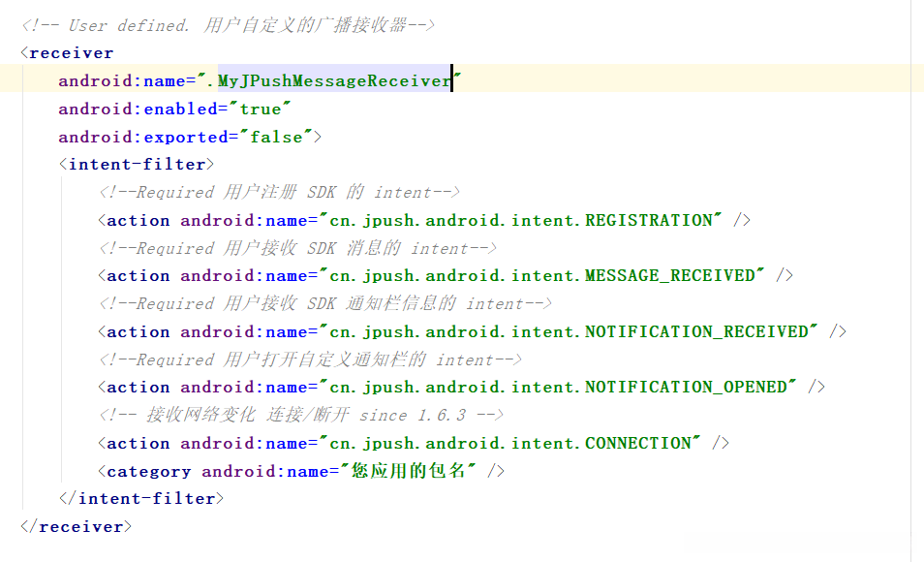Click the comment about 打开自定义通知栏
The width and height of the screenshot is (924, 562).
pyautogui.click(x=310, y=359)
